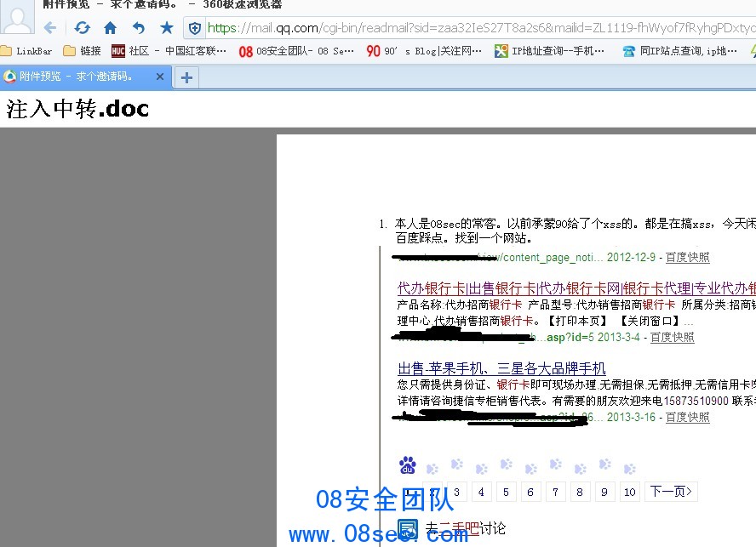Open 百度快照 for the 2013-3-16 result

click(x=688, y=418)
